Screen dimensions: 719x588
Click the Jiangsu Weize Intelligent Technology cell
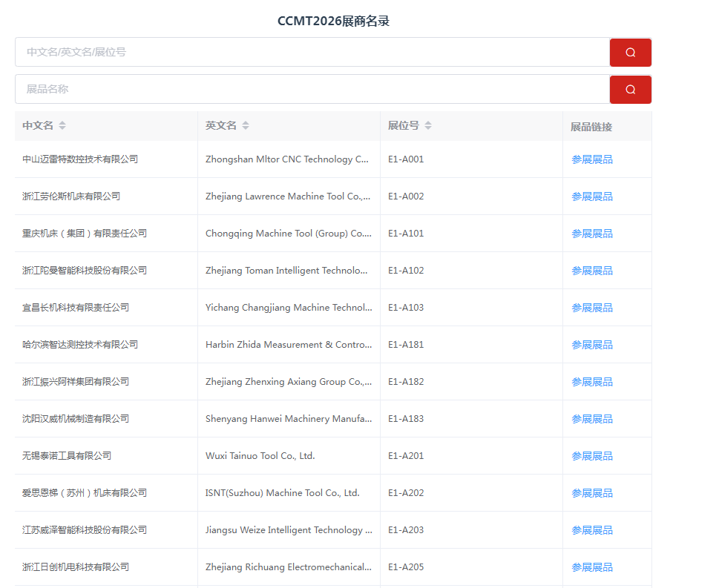pyautogui.click(x=288, y=530)
